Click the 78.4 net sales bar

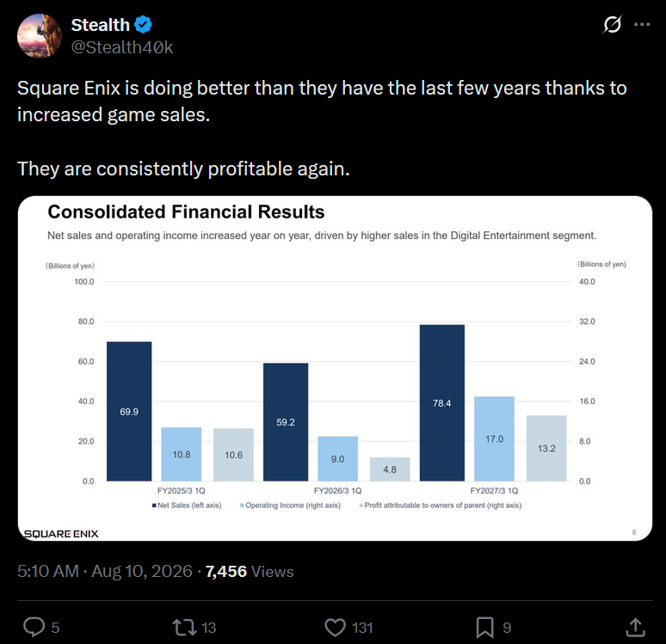point(442,403)
